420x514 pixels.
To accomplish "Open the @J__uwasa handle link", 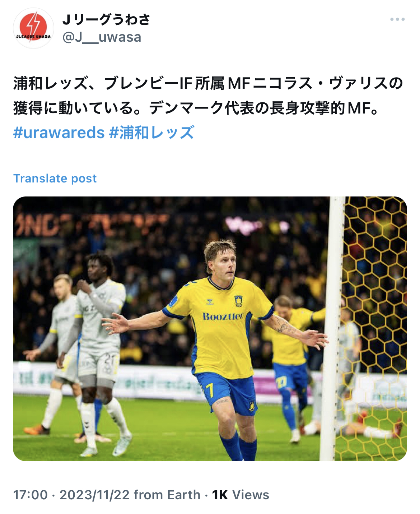I will pyautogui.click(x=102, y=37).
